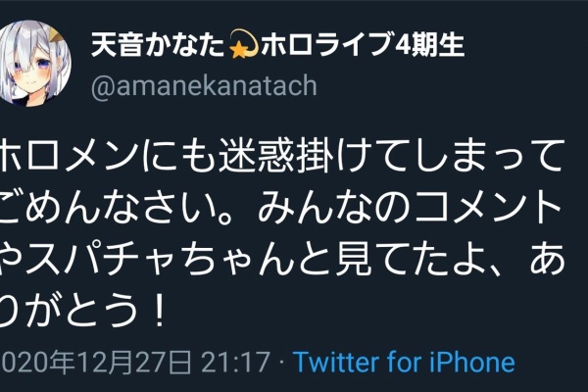Image resolution: width=588 pixels, height=392 pixels.
Task: Open the @amanekanatach handle
Action: pyautogui.click(x=204, y=86)
